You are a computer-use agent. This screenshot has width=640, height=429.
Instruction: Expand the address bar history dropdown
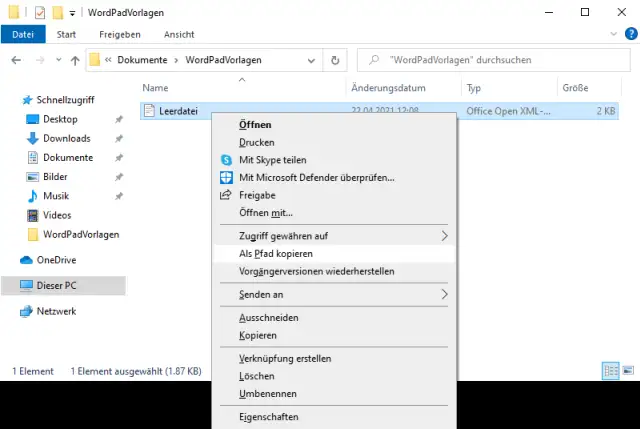(x=311, y=60)
